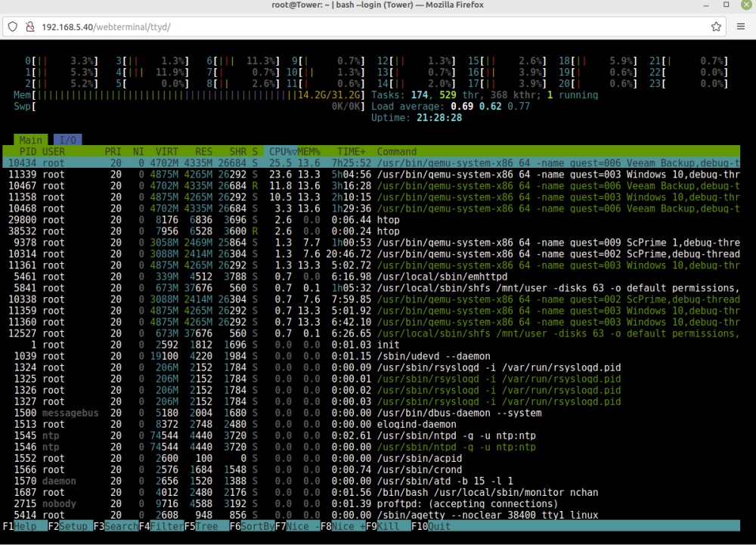Select the init process row
The image size is (756, 545).
click(371, 345)
